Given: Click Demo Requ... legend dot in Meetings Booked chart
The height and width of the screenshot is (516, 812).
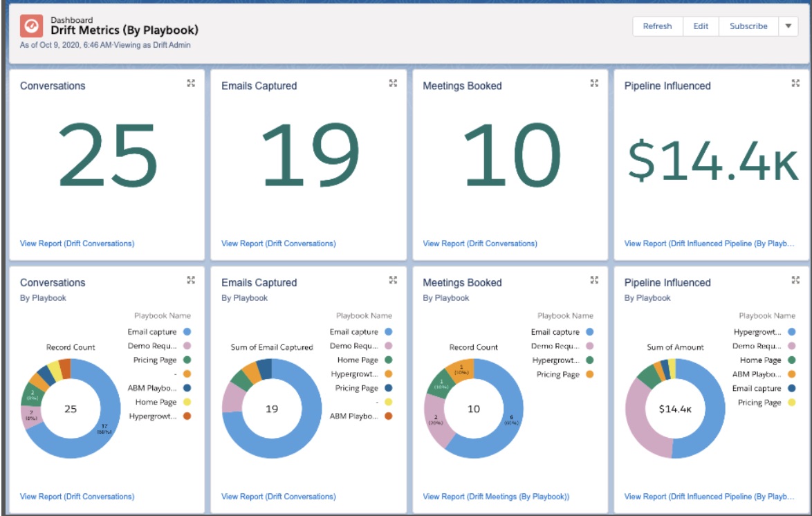Looking at the screenshot, I should pos(589,346).
